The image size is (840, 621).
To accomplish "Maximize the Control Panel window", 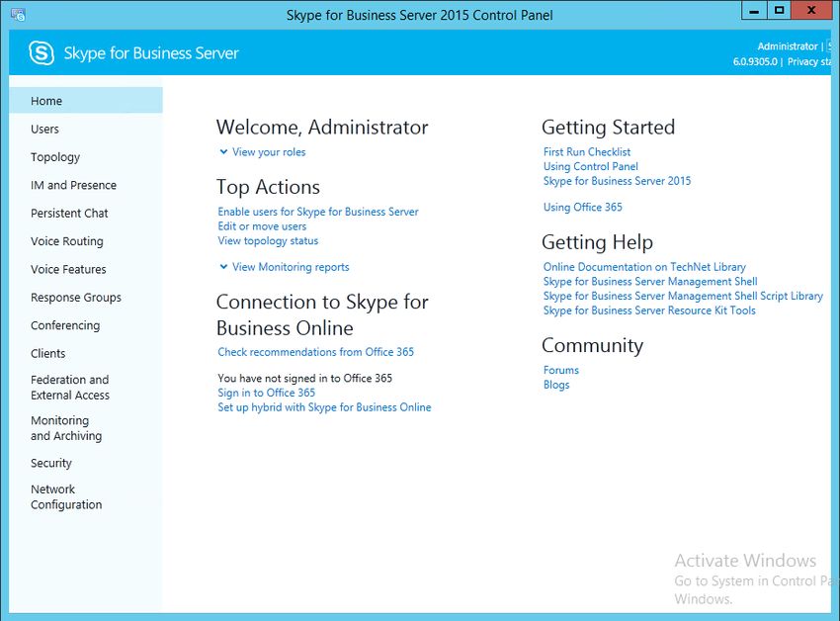I will click(779, 11).
